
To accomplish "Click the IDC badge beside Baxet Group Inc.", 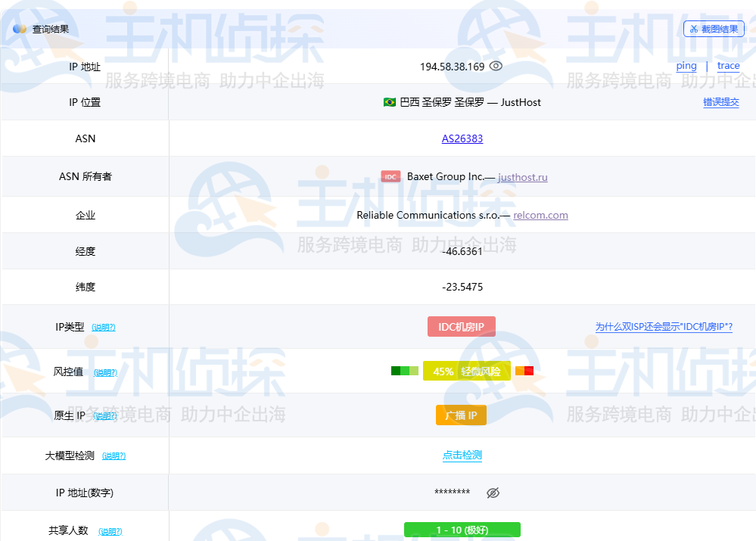I will click(390, 176).
